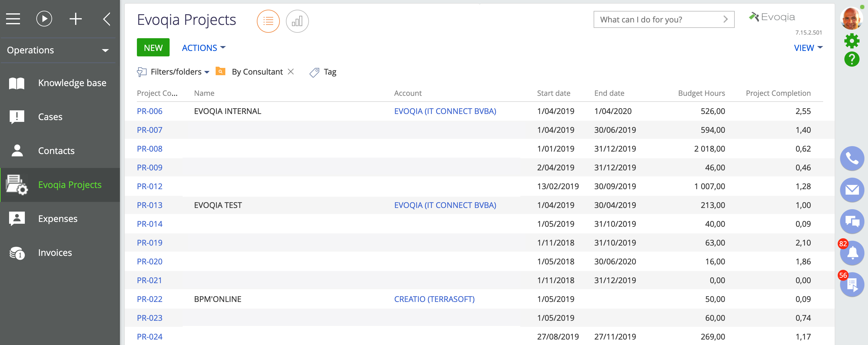
Task: Open project PR-022 link
Action: pyautogui.click(x=150, y=299)
